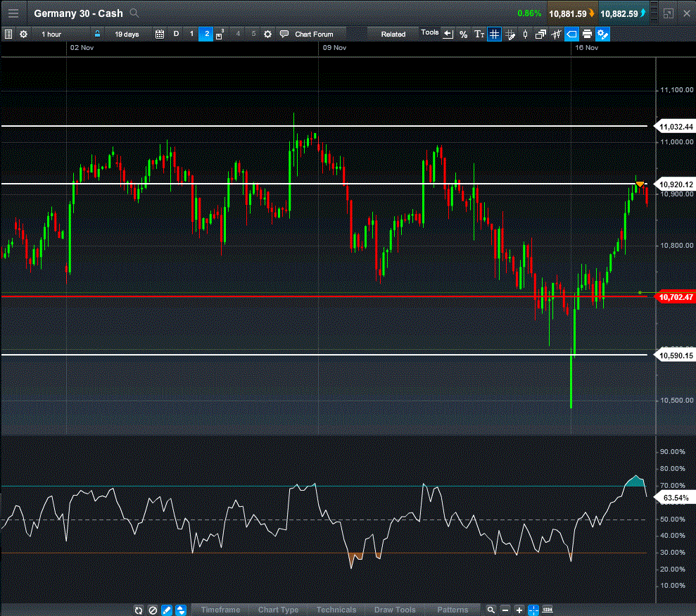Switch to chart layout 1

pyautogui.click(x=191, y=34)
